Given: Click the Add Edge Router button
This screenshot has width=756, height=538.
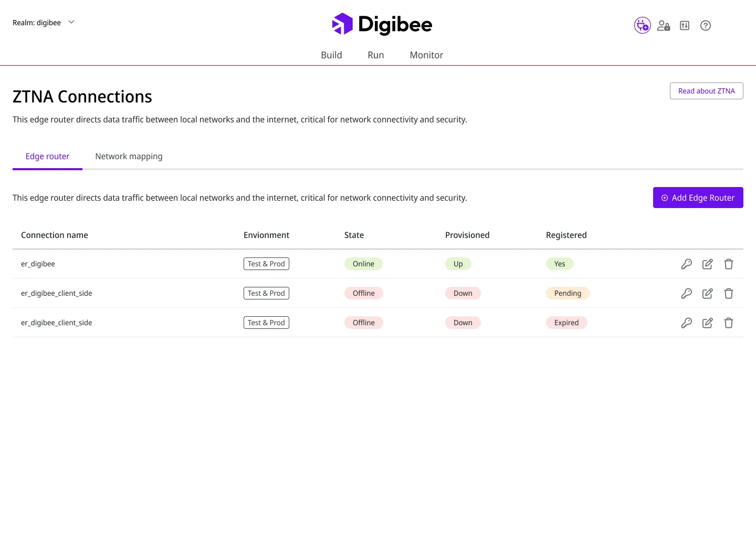Looking at the screenshot, I should [698, 198].
